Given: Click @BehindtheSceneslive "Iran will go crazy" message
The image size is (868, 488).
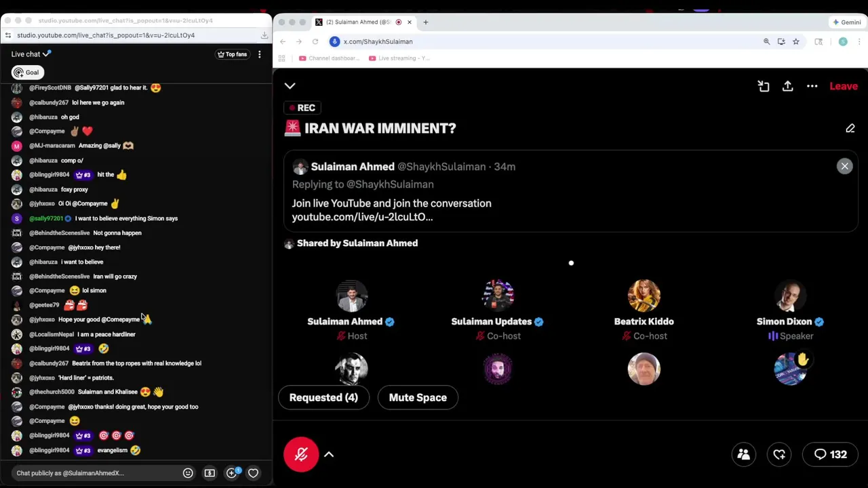Looking at the screenshot, I should pos(115,277).
